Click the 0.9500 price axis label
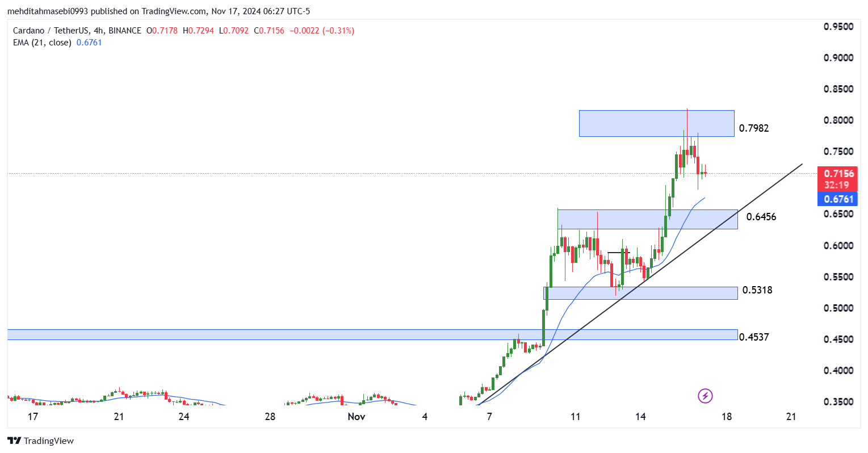 pos(838,27)
